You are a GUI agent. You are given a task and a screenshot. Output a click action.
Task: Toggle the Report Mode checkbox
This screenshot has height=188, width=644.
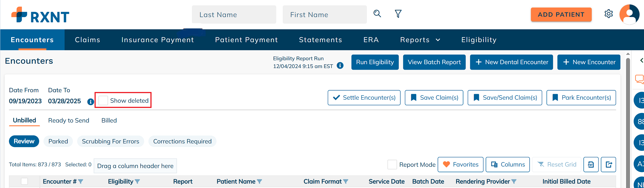click(x=392, y=165)
